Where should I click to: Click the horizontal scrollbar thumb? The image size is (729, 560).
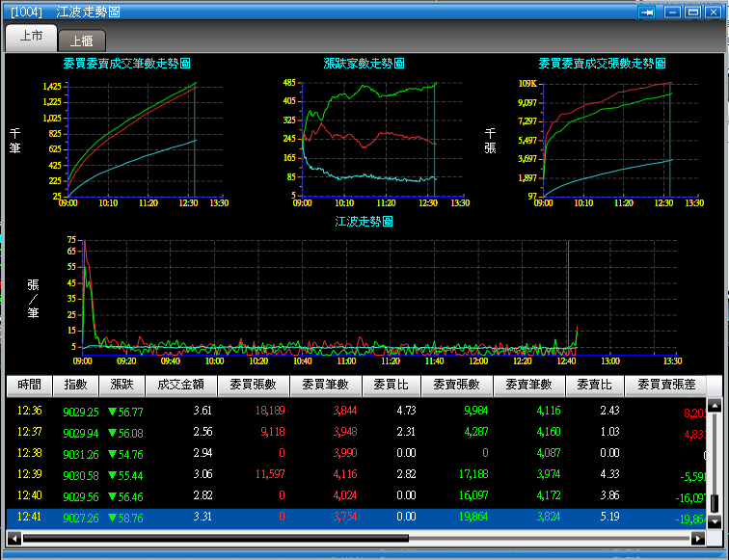216,539
